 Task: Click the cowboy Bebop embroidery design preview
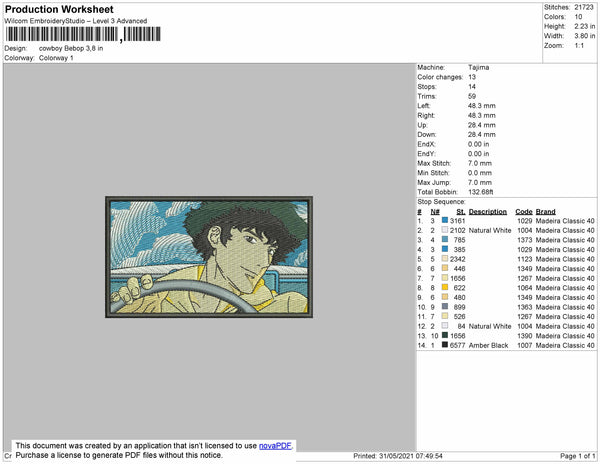209,257
